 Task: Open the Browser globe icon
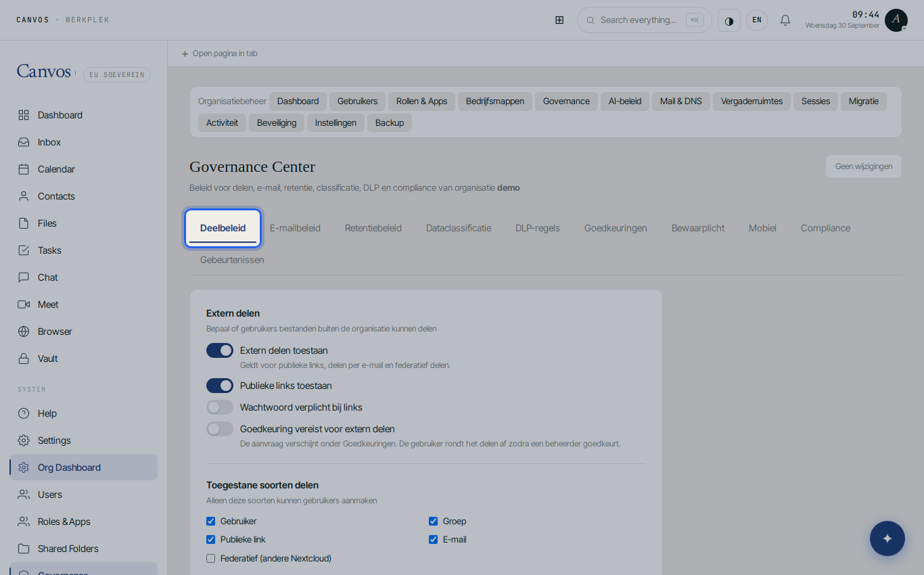coord(24,331)
